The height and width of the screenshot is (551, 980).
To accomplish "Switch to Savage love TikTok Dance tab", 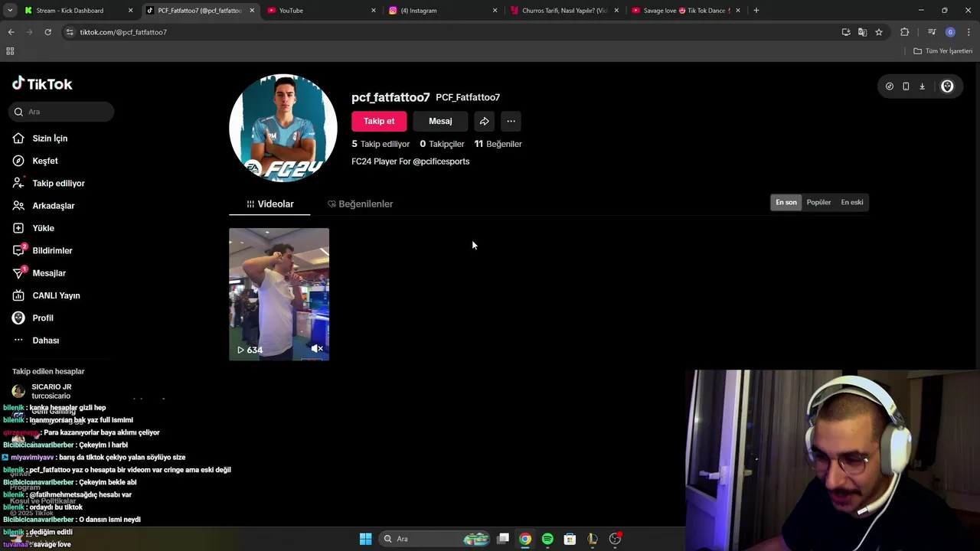I will pyautogui.click(x=687, y=11).
